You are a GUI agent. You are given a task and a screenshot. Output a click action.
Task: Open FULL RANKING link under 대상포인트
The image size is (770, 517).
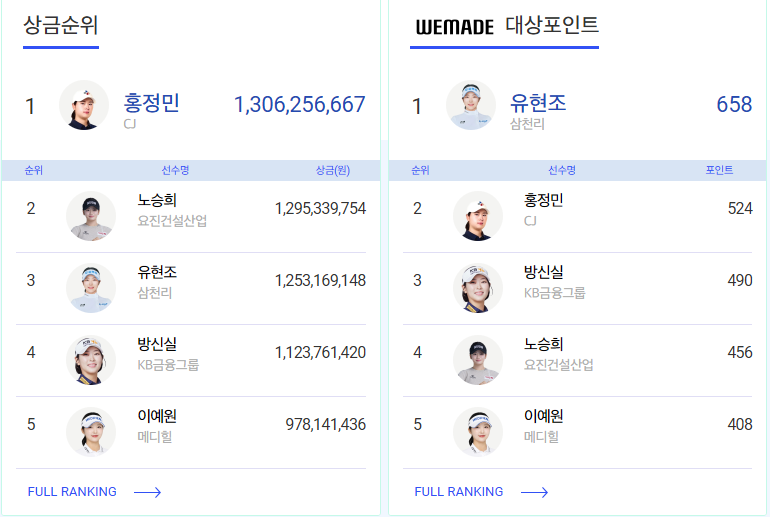tap(459, 492)
